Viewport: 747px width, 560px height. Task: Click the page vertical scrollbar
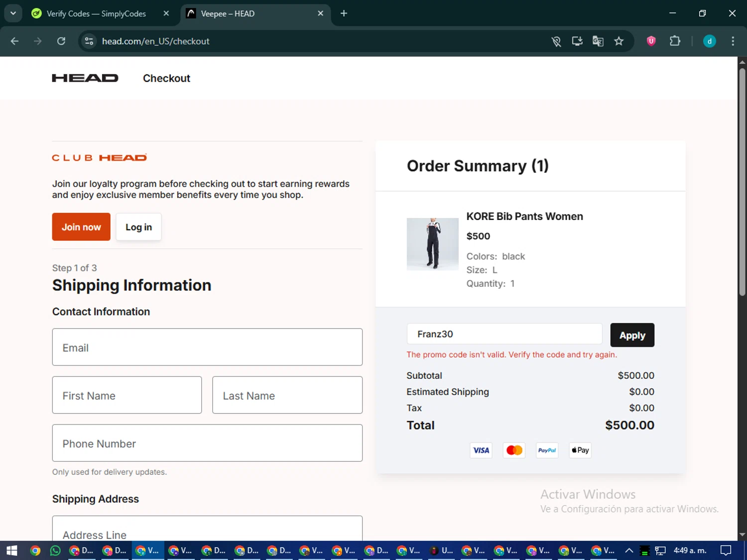coord(742,182)
